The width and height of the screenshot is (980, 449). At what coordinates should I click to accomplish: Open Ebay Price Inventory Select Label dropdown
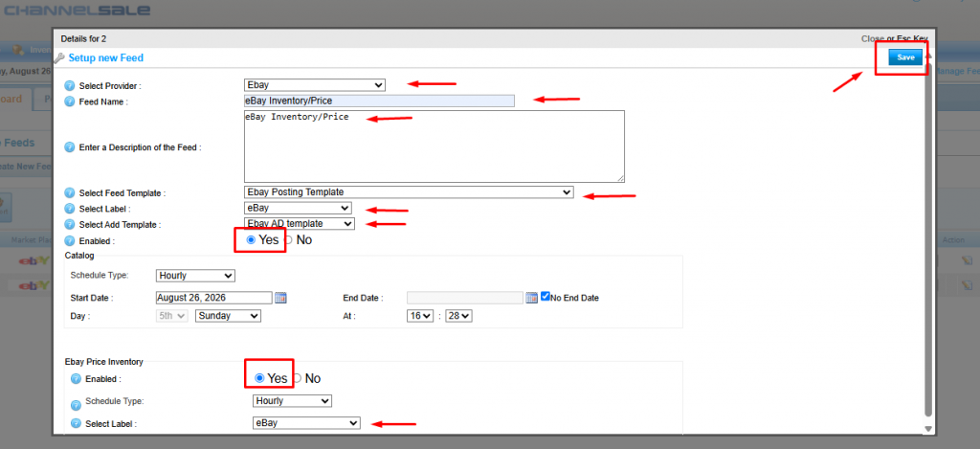306,423
